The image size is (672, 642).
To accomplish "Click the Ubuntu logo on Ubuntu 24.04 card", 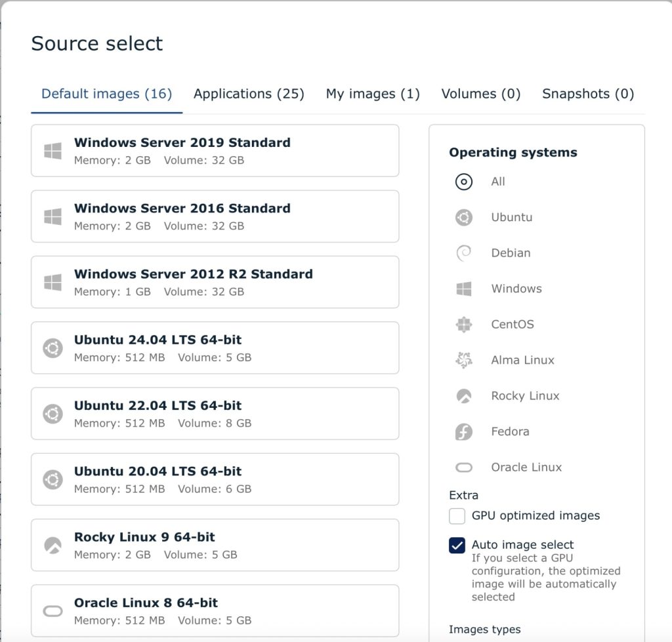I will click(52, 348).
